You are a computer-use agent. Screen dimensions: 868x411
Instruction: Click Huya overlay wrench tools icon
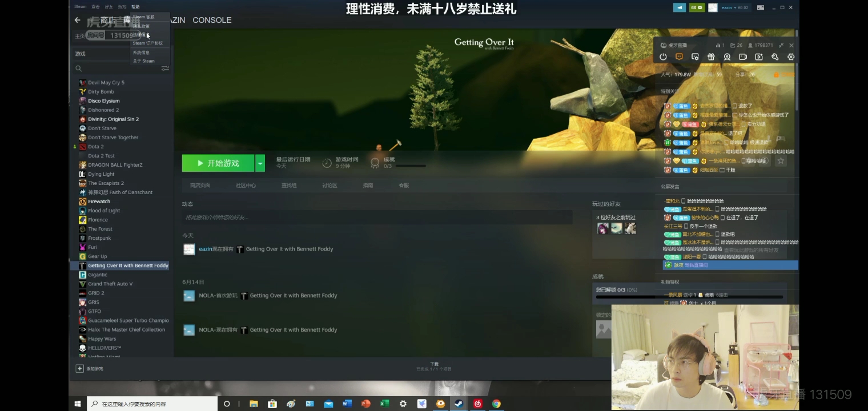point(775,57)
